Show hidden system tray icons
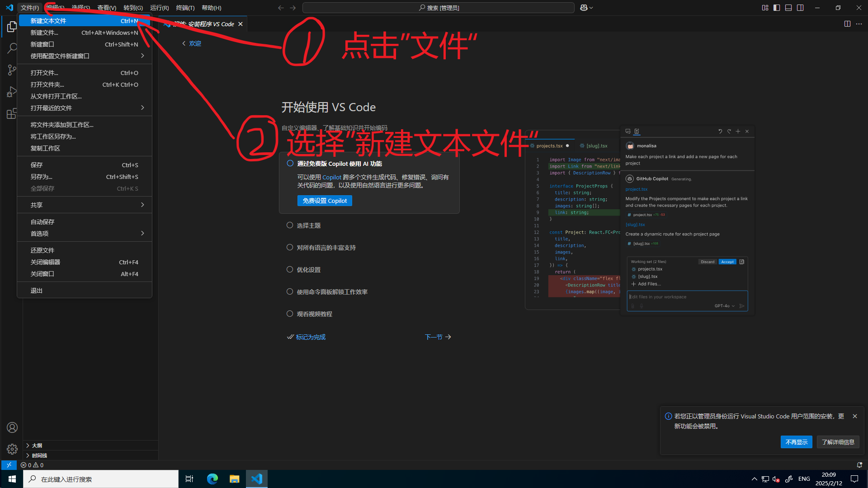Image resolution: width=868 pixels, height=488 pixels. click(754, 479)
